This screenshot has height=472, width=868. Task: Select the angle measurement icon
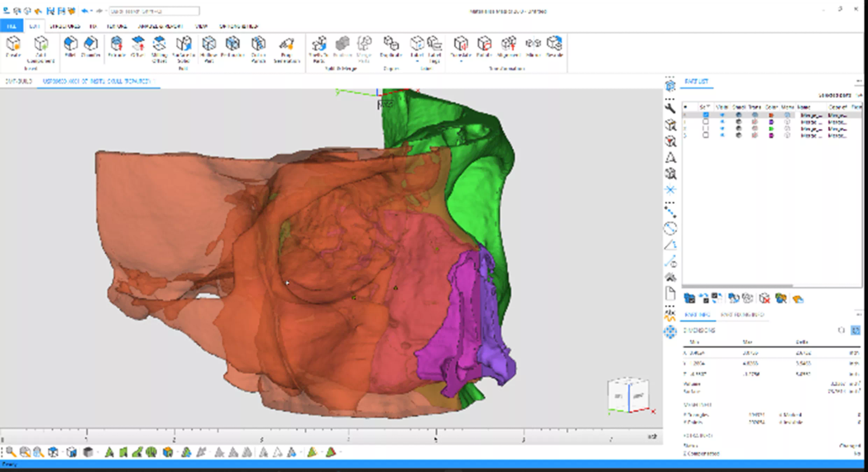coord(671,245)
